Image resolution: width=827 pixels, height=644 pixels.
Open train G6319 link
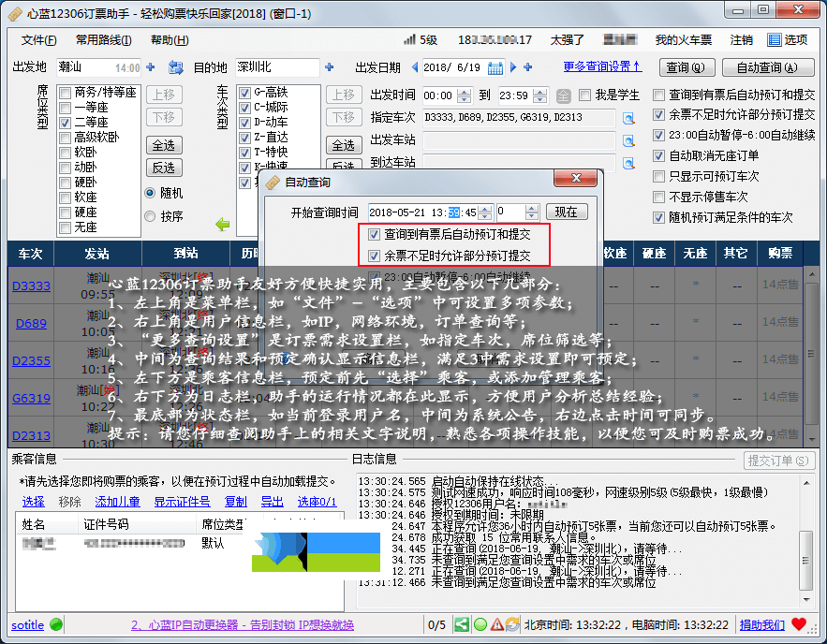click(31, 398)
